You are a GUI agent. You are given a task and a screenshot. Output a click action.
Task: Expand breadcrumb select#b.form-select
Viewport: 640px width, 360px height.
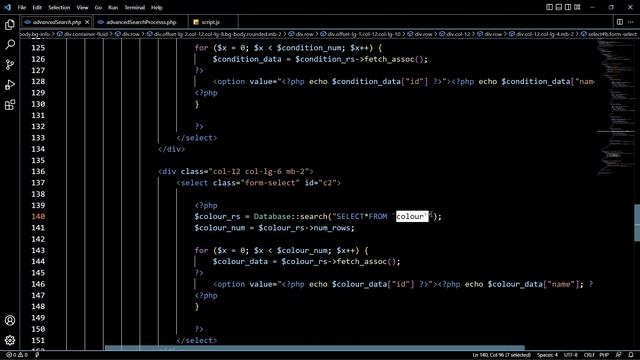(x=612, y=34)
